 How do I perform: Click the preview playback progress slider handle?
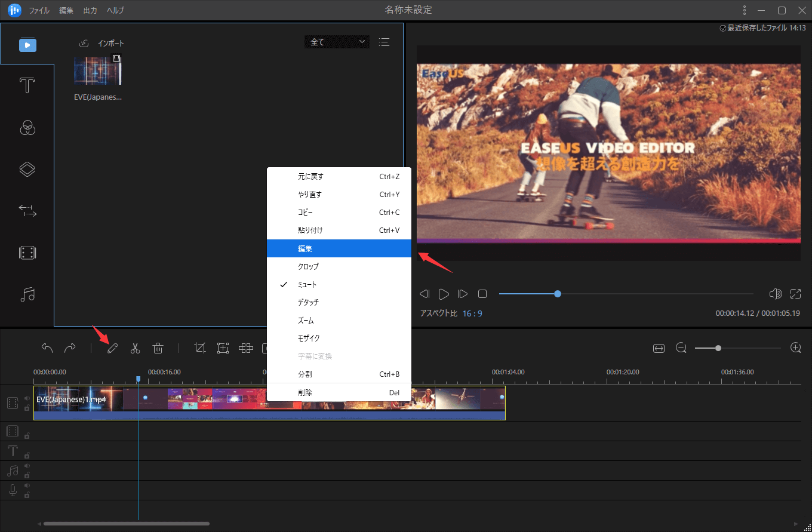[558, 294]
